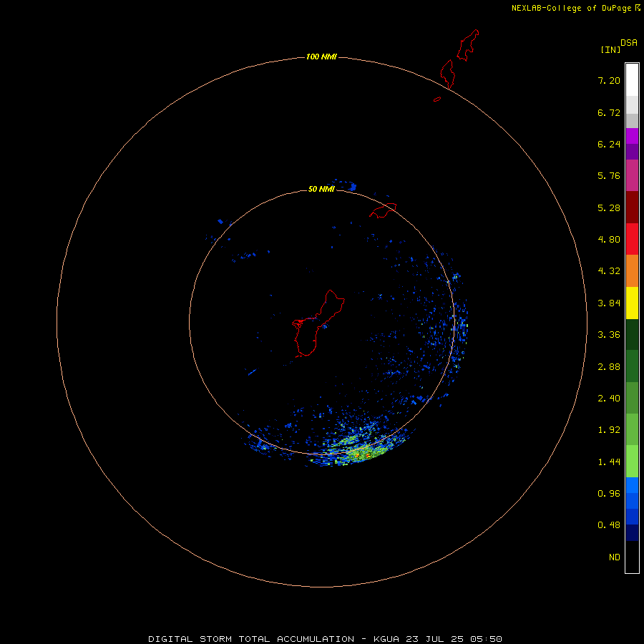This screenshot has height=644, width=644.
Task: Click the [IN] units label
Action: tap(610, 49)
